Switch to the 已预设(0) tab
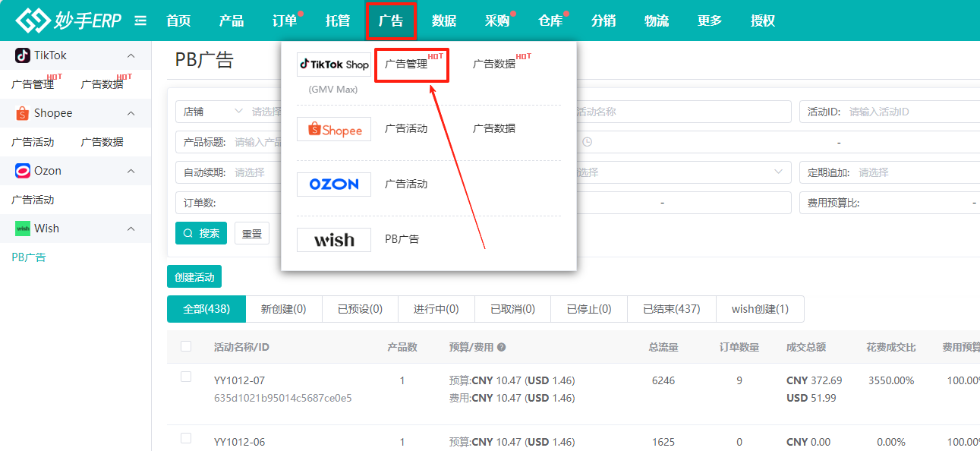This screenshot has width=980, height=451. pos(360,309)
